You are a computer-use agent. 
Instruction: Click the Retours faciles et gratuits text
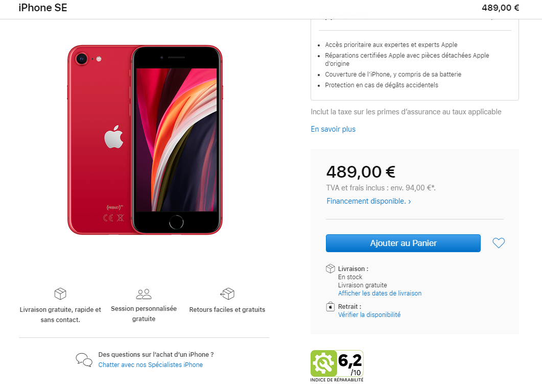click(x=227, y=309)
